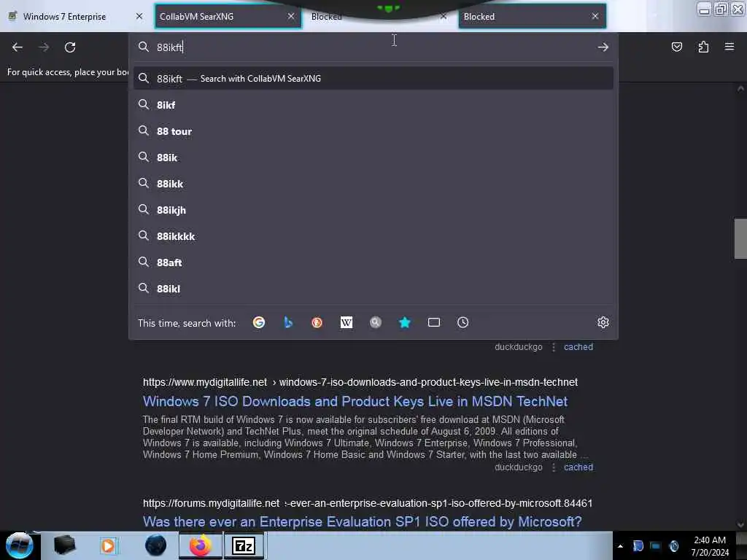Choose suggestion '88ikl'

(373, 289)
